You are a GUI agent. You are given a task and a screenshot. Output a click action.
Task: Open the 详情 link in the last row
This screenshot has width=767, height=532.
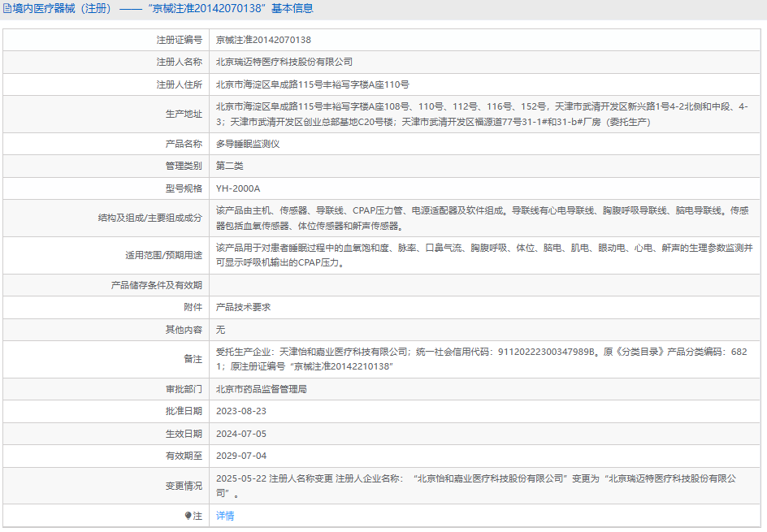point(225,516)
